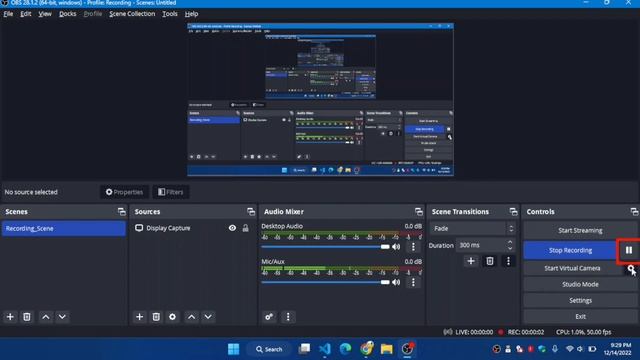Open the taskbar Search box
This screenshot has width=640, height=360.
(x=269, y=349)
